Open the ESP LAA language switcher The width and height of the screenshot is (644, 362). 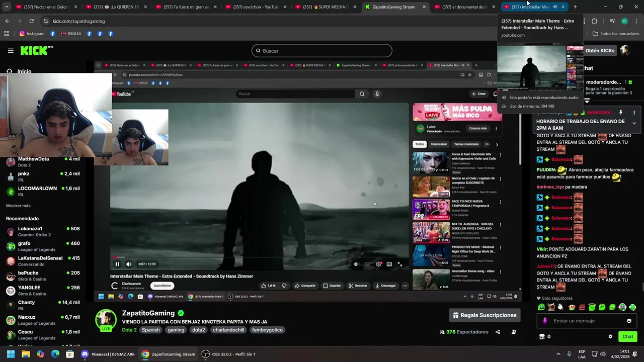[x=582, y=354]
